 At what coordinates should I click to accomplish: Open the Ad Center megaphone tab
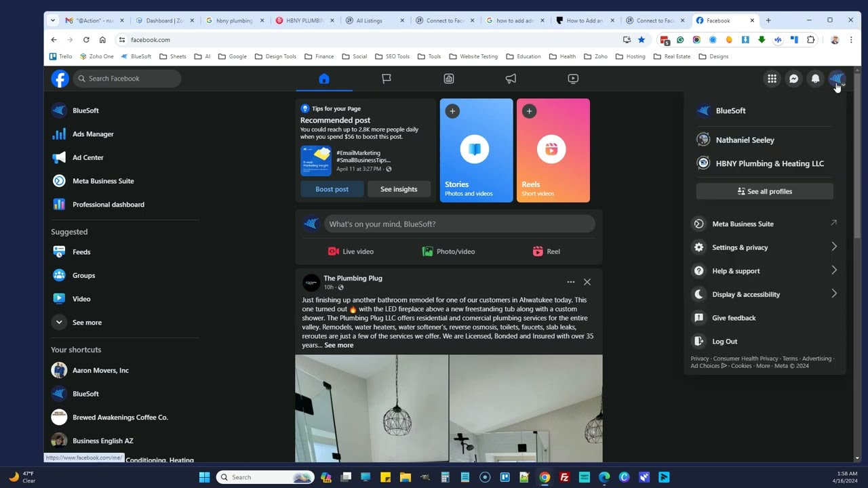tap(511, 79)
